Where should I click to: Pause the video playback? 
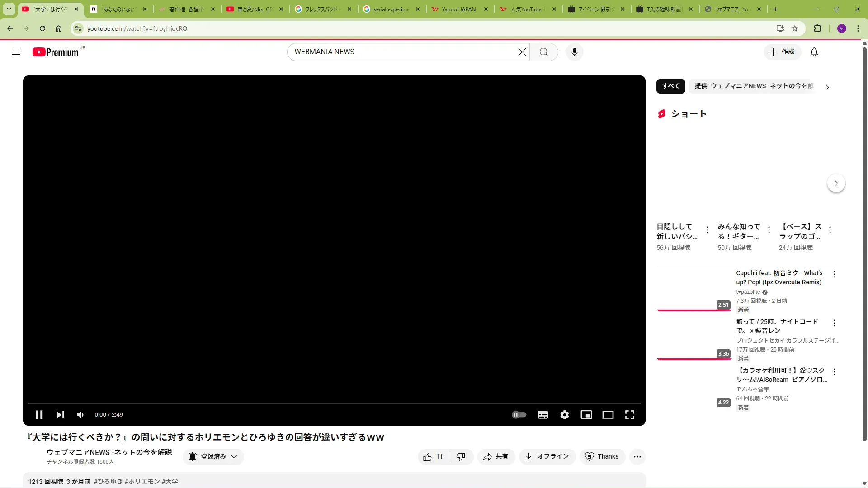[39, 415]
